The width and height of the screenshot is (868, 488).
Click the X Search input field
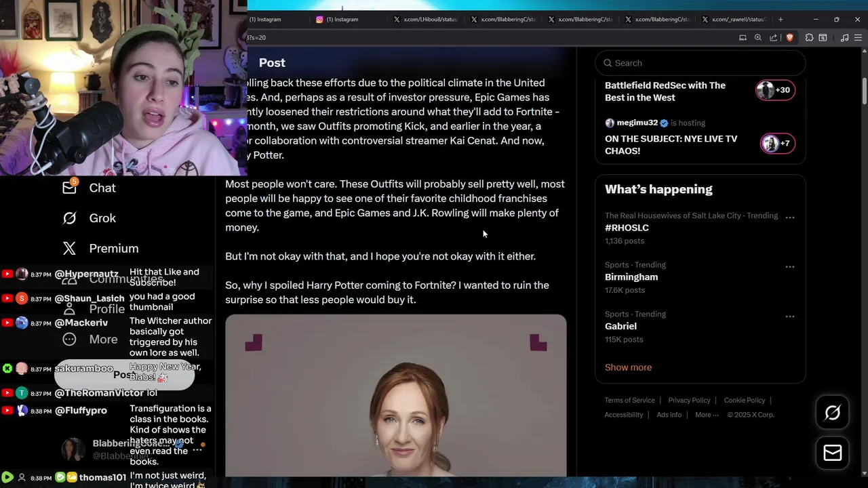[700, 63]
